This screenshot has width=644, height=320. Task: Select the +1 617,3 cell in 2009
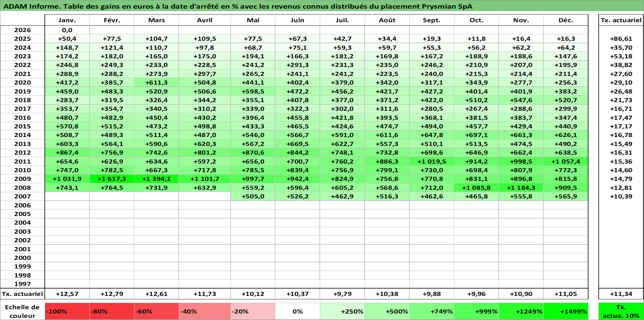coord(112,179)
